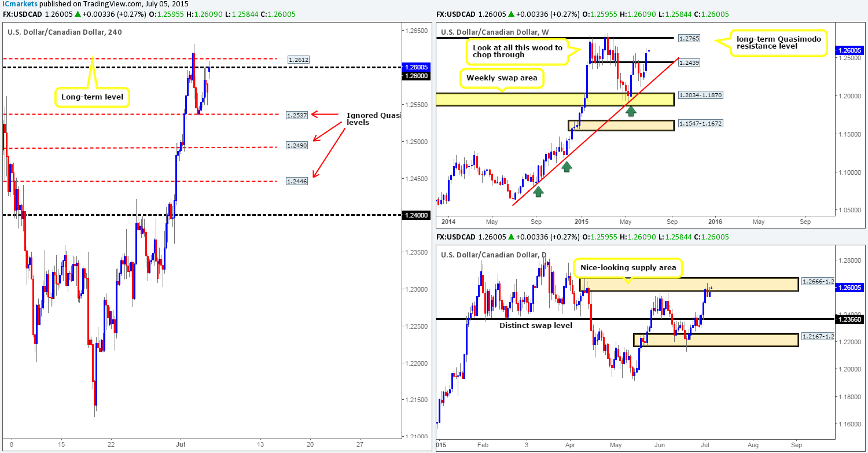Click the 1.21500 tick on 240 chart price axis
This screenshot has height=453, width=868.
[x=415, y=400]
